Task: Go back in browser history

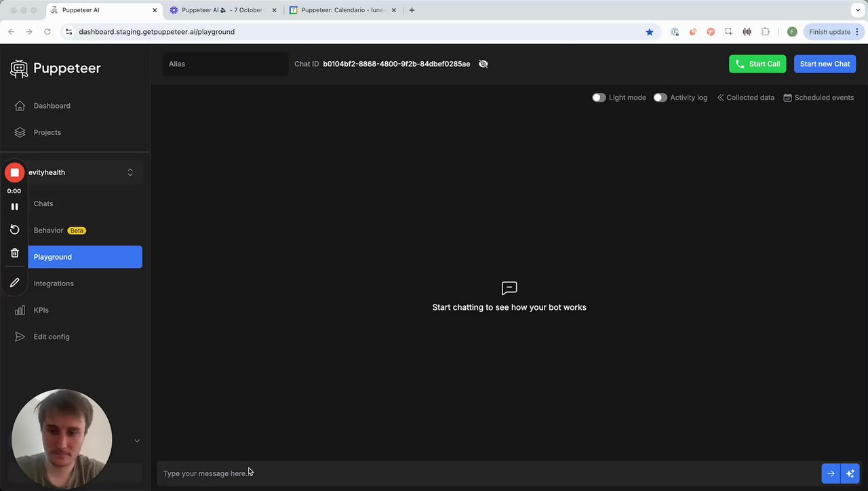Action: (12, 32)
